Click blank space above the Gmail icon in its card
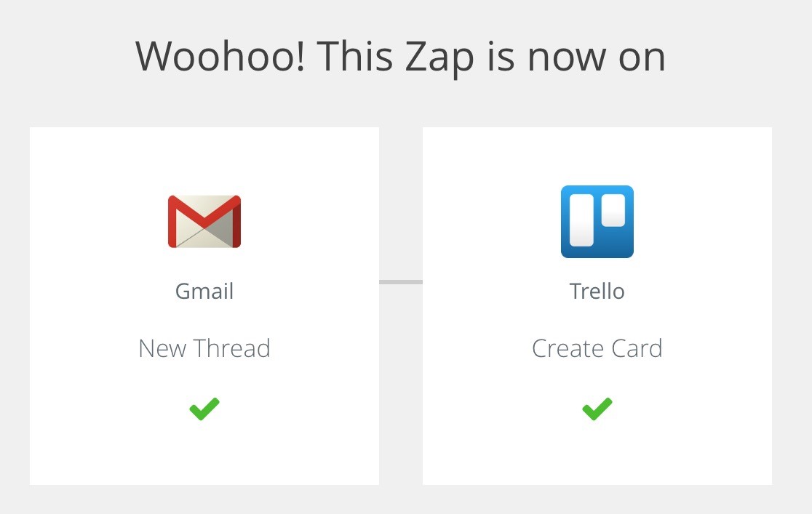This screenshot has height=514, width=812. pos(204,161)
